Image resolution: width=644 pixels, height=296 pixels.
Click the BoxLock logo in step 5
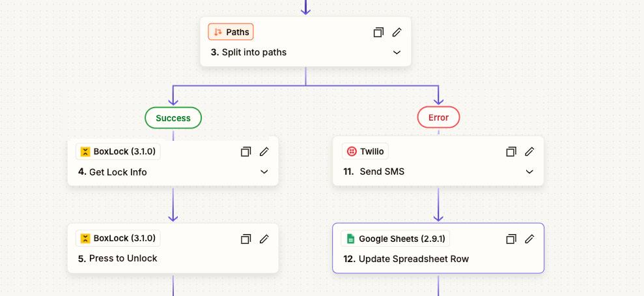(85, 239)
